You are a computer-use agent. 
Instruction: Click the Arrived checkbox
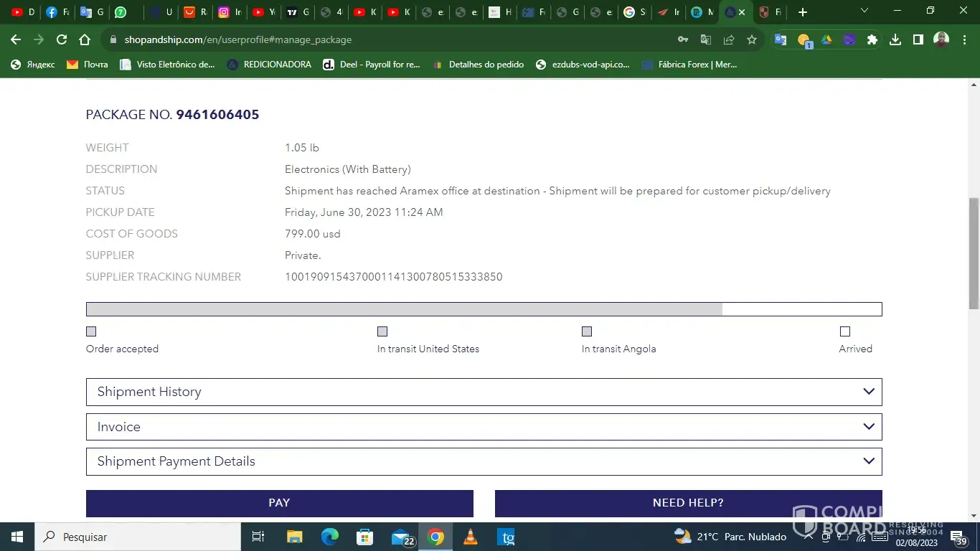845,331
